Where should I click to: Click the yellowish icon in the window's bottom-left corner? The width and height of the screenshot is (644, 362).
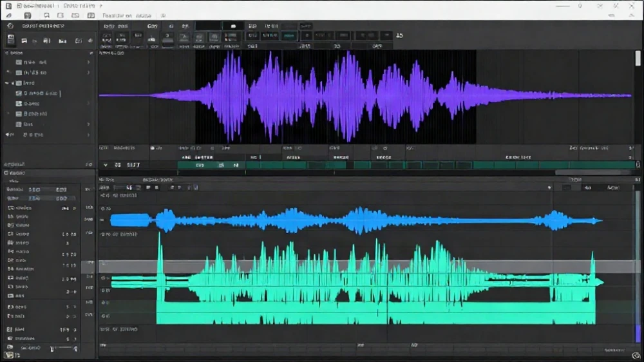pyautogui.click(x=10, y=355)
